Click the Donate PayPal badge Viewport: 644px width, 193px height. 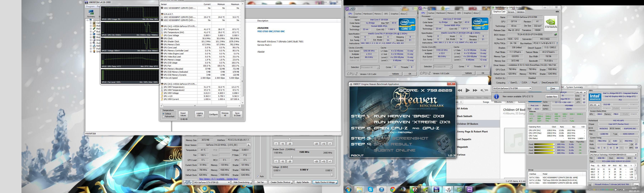(x=188, y=182)
